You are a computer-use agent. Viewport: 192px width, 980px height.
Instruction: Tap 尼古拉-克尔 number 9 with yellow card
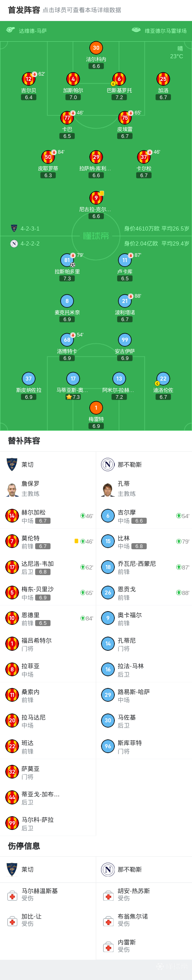[96, 198]
